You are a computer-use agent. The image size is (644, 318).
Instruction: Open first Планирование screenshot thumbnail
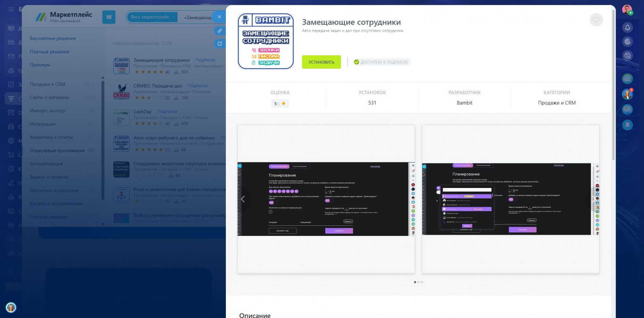click(x=326, y=199)
